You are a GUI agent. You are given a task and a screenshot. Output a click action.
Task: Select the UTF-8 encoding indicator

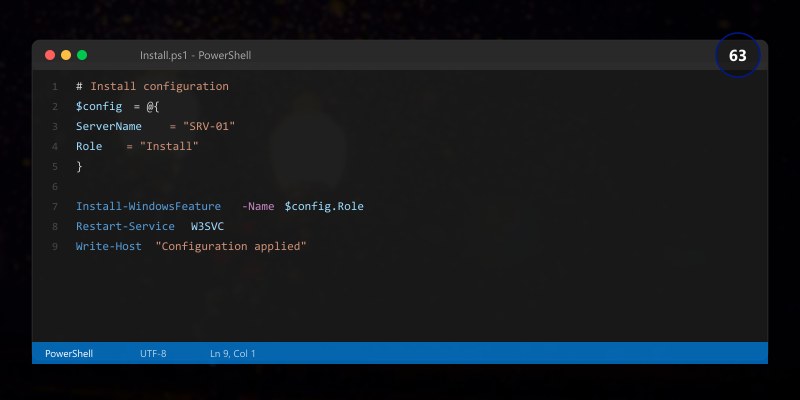point(153,354)
